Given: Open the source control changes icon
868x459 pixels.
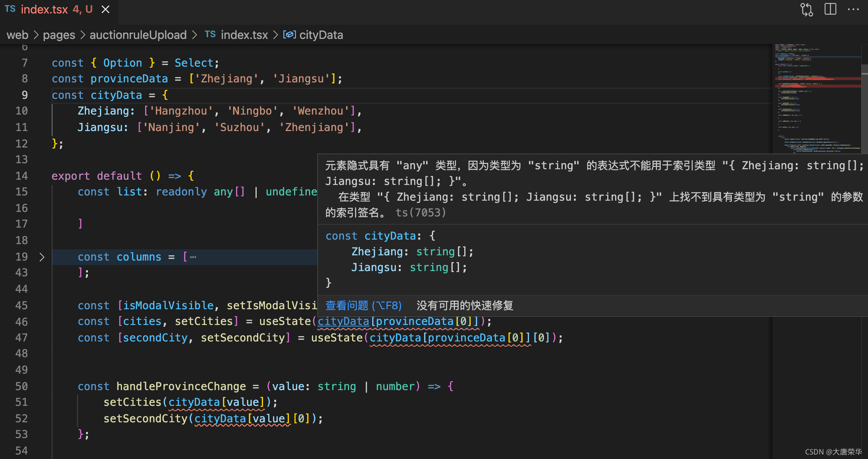Looking at the screenshot, I should click(x=806, y=9).
